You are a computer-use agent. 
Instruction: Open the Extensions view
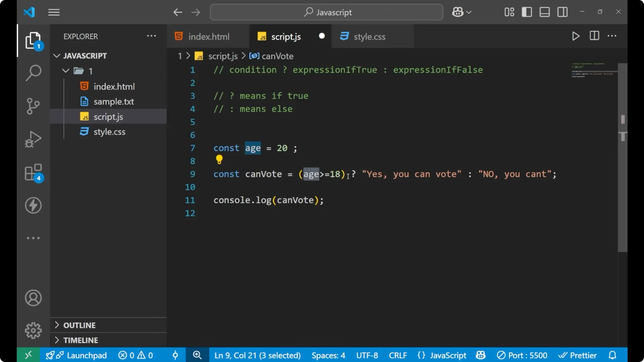[x=33, y=172]
